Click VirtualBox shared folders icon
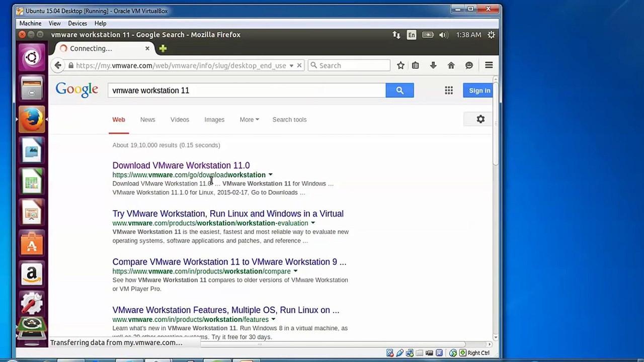The image size is (644, 362). point(419,353)
